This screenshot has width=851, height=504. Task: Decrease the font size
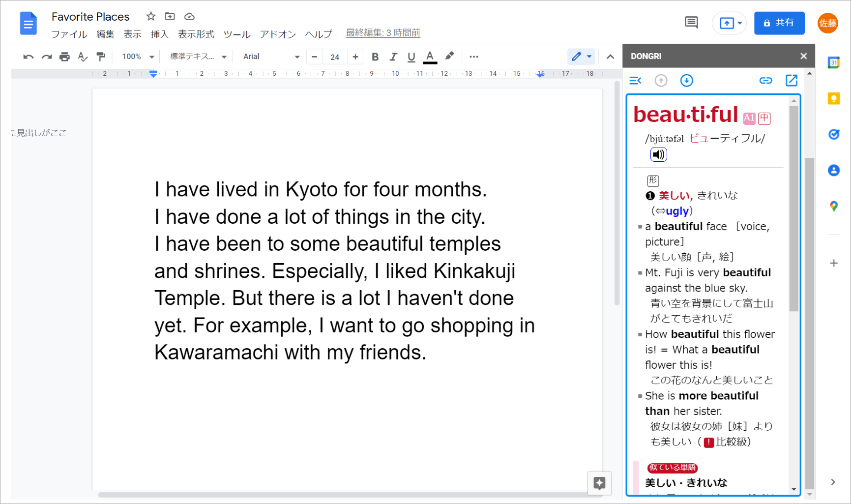point(315,57)
